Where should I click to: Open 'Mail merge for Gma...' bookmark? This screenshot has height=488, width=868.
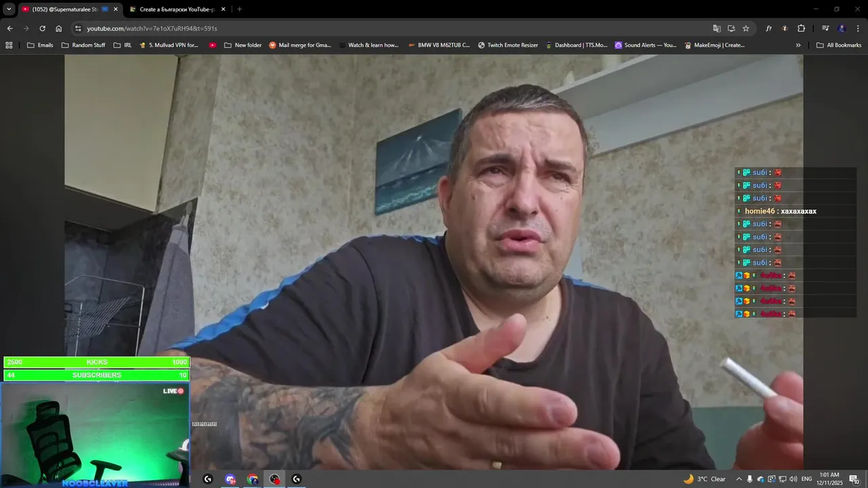(x=300, y=45)
